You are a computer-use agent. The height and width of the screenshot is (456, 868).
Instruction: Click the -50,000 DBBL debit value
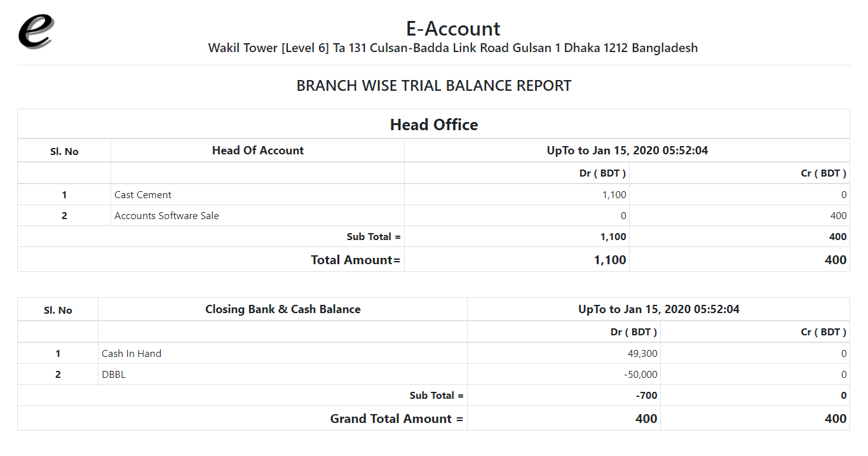click(641, 375)
